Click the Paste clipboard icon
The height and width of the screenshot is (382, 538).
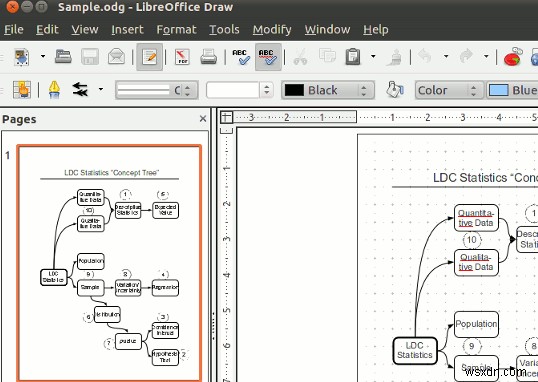click(353, 57)
